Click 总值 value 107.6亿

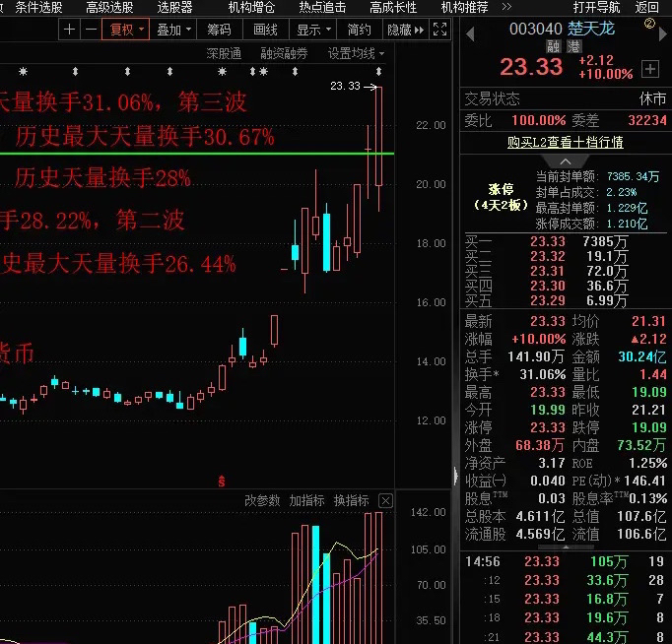(x=641, y=516)
